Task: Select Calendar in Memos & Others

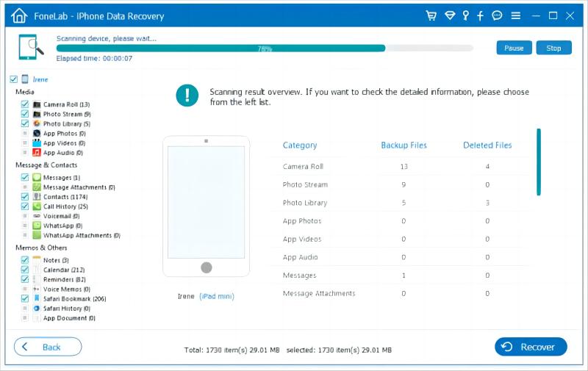Action: tap(64, 270)
